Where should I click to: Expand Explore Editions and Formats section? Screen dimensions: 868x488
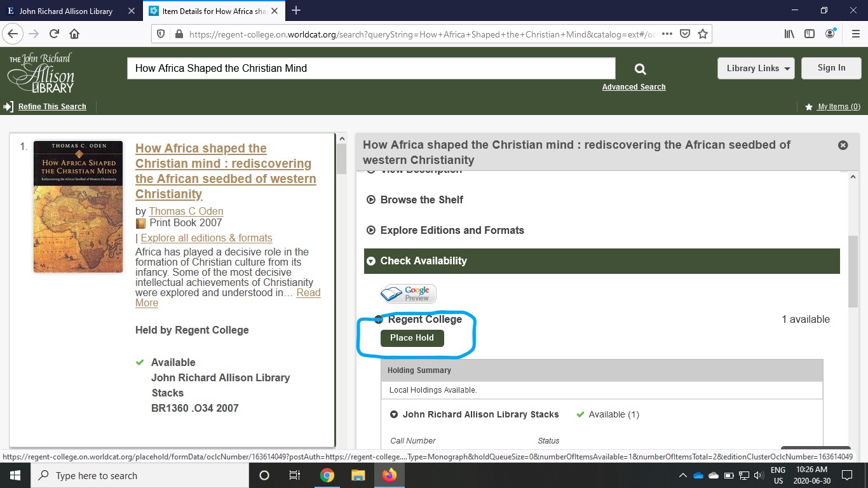click(452, 230)
